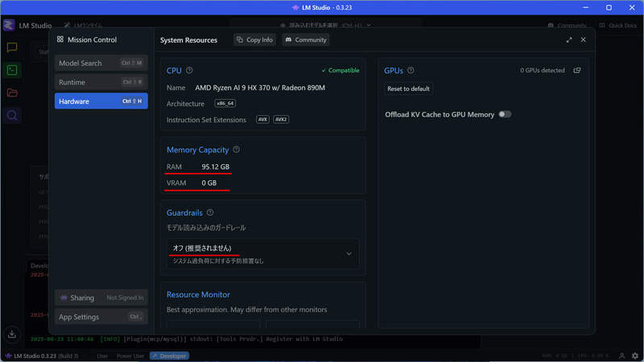
Task: Click the icon next to 0 GPUs detected
Action: (x=577, y=70)
